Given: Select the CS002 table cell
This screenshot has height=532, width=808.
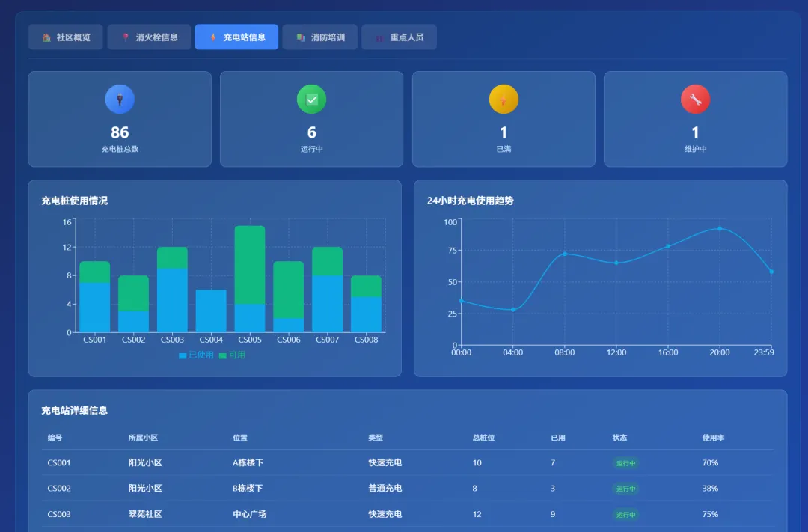Looking at the screenshot, I should [59, 488].
